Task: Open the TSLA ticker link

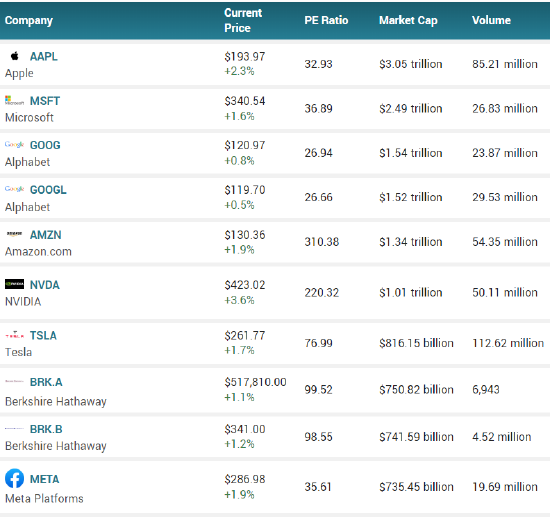Action: click(43, 336)
